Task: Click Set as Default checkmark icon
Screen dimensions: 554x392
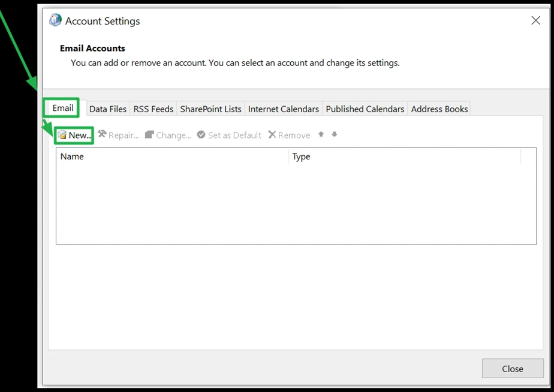Action: 201,135
